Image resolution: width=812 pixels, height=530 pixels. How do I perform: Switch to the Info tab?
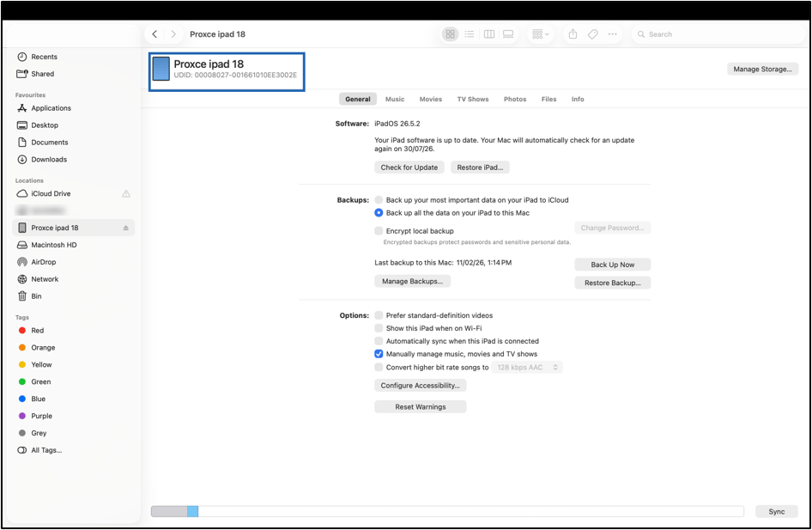pos(578,99)
